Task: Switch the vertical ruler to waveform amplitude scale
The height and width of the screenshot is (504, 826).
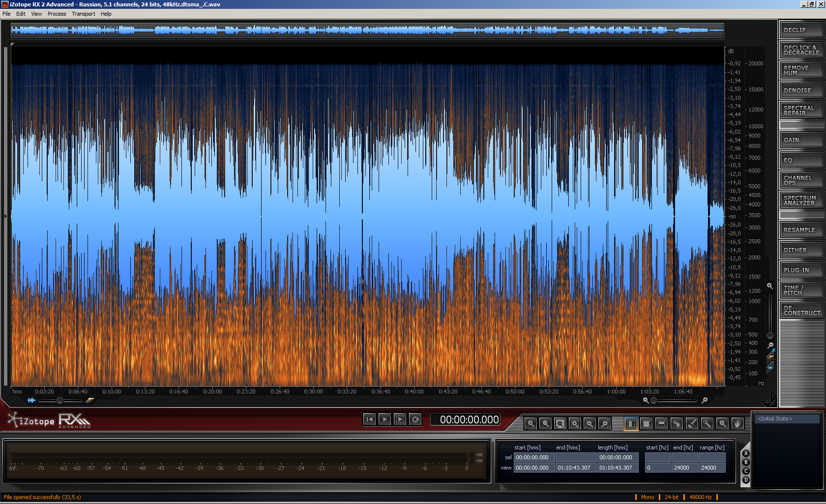Action: click(770, 367)
